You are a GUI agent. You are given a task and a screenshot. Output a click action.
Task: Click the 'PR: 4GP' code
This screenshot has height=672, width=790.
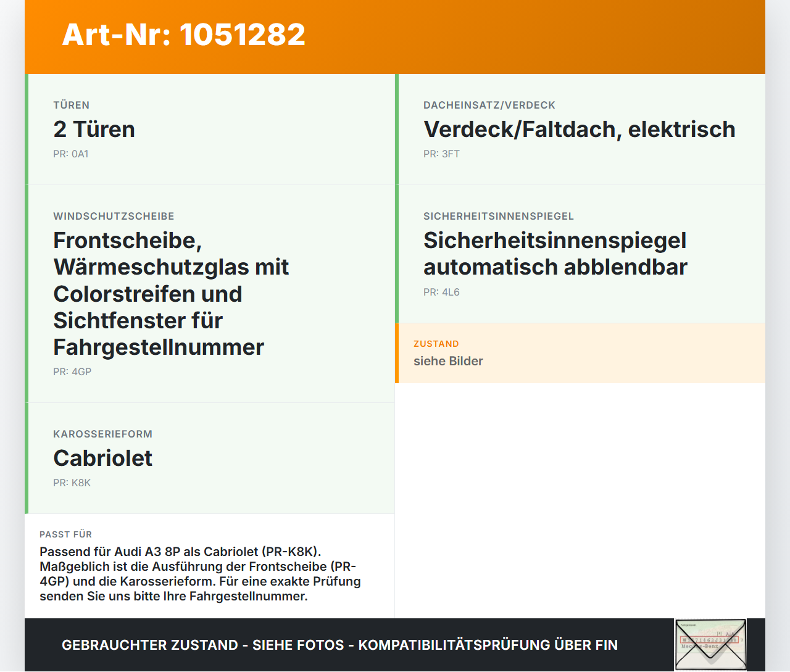click(x=72, y=372)
